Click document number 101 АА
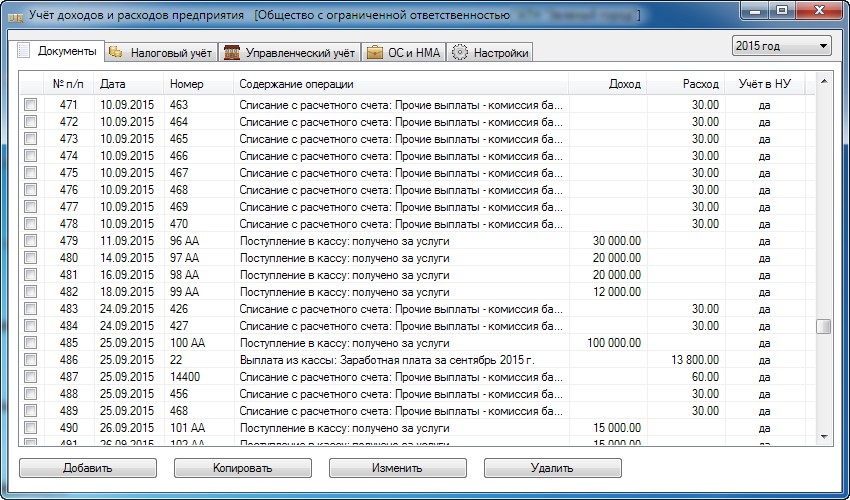Screen dimensions: 850x500 pyautogui.click(x=188, y=428)
